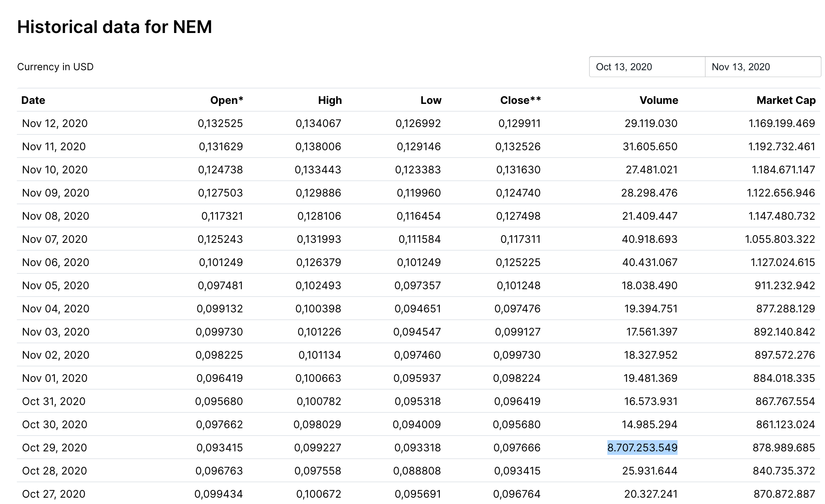Click high value 0,134067
The image size is (825, 504).
click(x=318, y=124)
